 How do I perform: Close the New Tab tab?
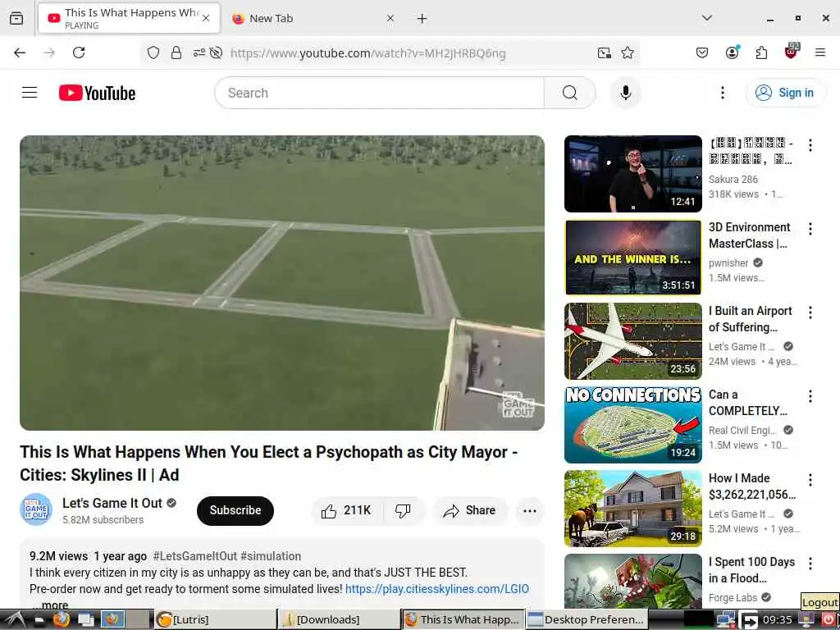pyautogui.click(x=390, y=18)
